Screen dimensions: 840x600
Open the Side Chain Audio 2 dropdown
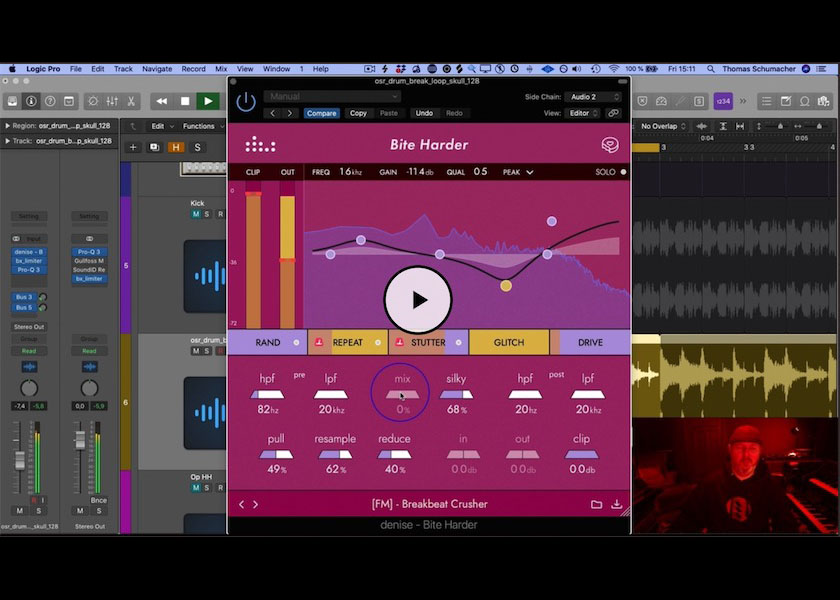[594, 97]
